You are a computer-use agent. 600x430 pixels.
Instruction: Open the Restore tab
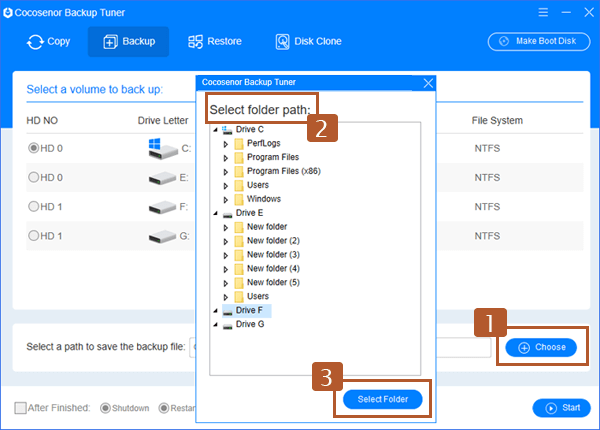(215, 41)
